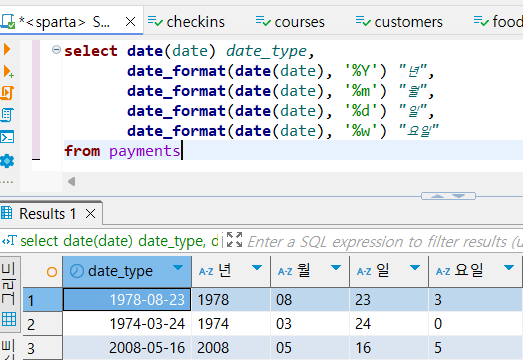Open explain execution plan icon
Viewport: 523px width, 360px height.
tap(7, 115)
